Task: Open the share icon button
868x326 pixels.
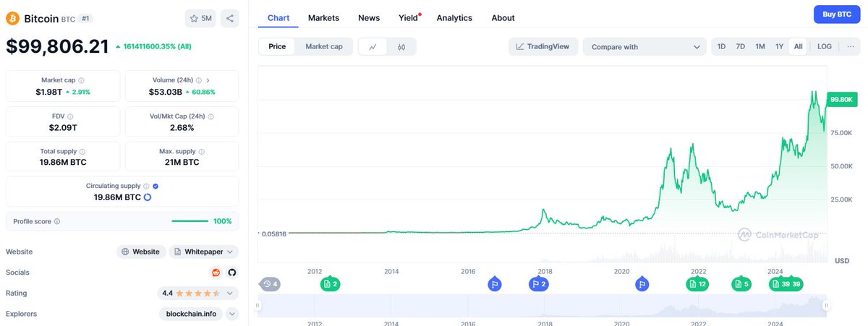Action: point(229,18)
